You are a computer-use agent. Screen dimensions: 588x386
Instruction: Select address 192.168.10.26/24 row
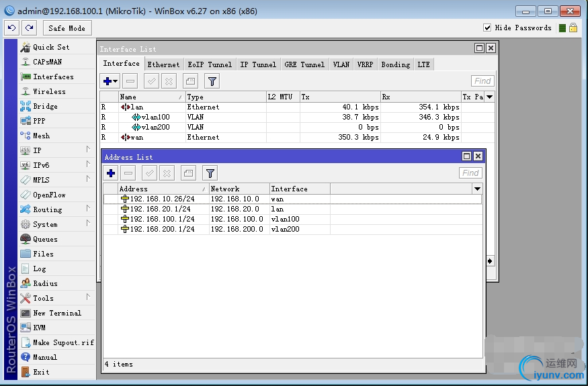tap(292, 199)
